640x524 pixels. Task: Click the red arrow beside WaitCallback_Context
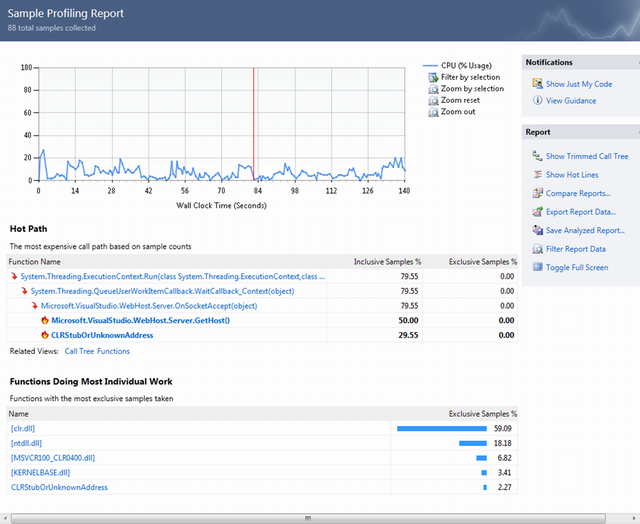point(24,291)
